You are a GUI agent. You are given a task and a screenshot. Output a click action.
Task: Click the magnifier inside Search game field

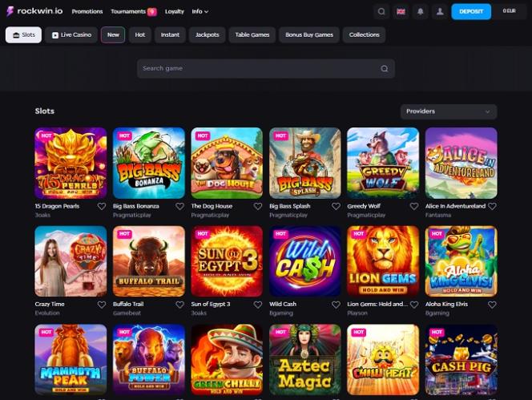(384, 69)
